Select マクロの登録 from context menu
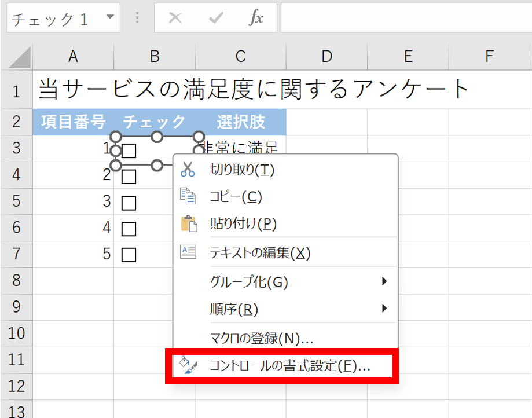Screen dimensions: 532x418 tap(261, 338)
